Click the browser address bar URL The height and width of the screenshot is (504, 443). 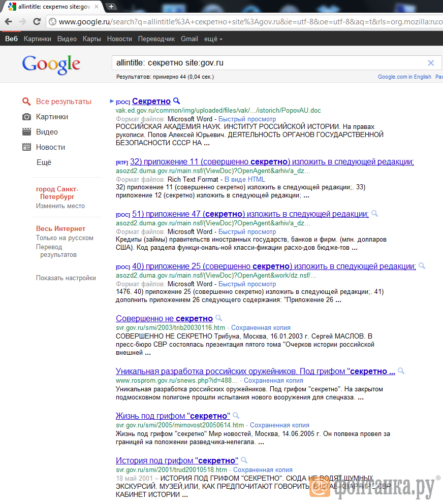point(250,22)
